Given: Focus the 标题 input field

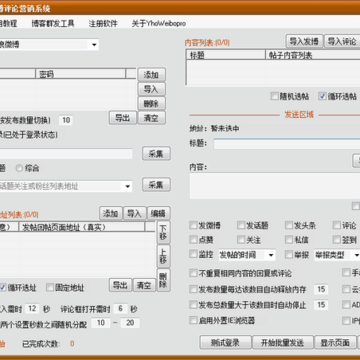Looking at the screenshot, I should coord(287,144).
